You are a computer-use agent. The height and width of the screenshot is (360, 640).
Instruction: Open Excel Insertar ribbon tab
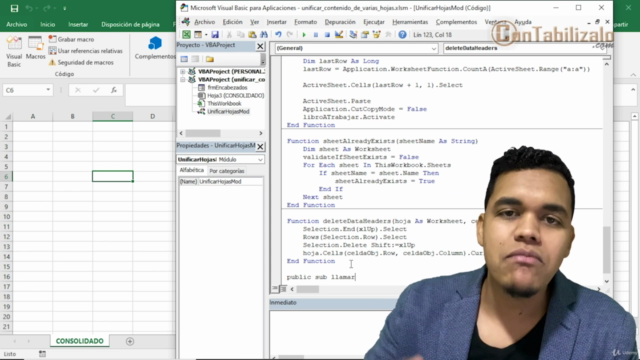coord(78,24)
